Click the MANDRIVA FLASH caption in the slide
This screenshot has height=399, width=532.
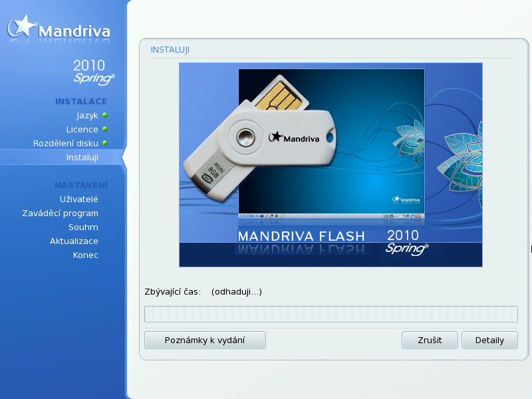click(x=301, y=236)
